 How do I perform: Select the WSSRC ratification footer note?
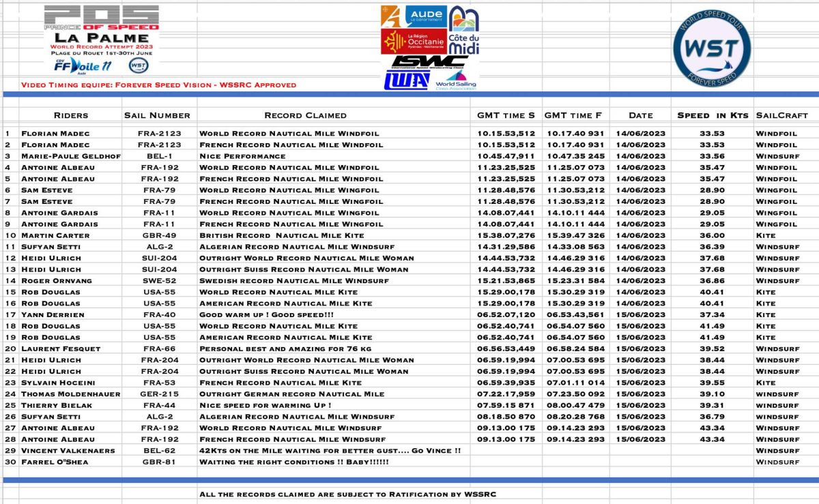347,494
